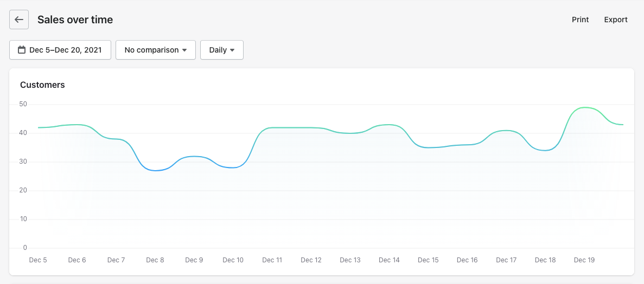644x284 pixels.
Task: Click the chart line peak near Dec 19
Action: [585, 107]
